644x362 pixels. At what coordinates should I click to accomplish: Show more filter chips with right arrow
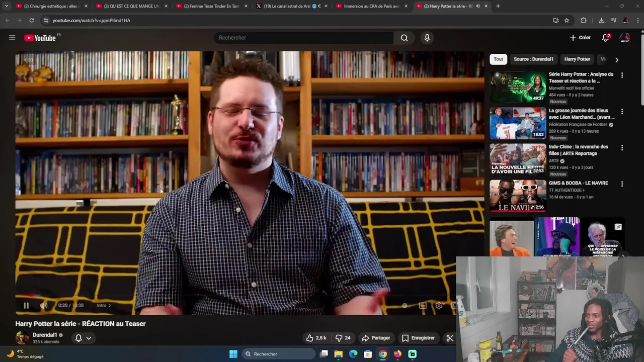[616, 59]
